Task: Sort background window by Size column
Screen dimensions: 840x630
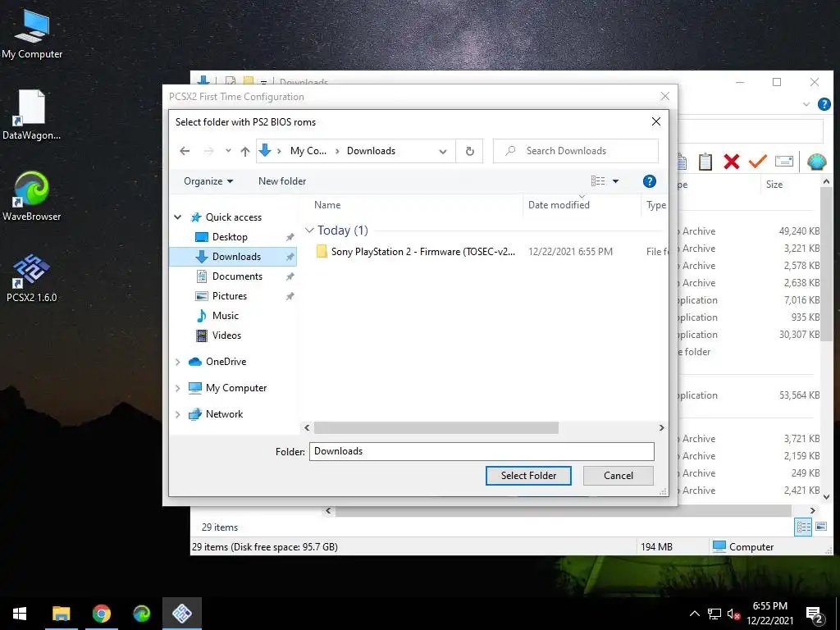Action: coord(774,185)
